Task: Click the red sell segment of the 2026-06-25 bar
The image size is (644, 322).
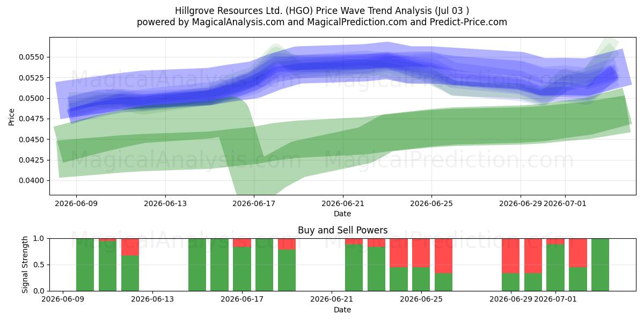Action: (x=421, y=253)
